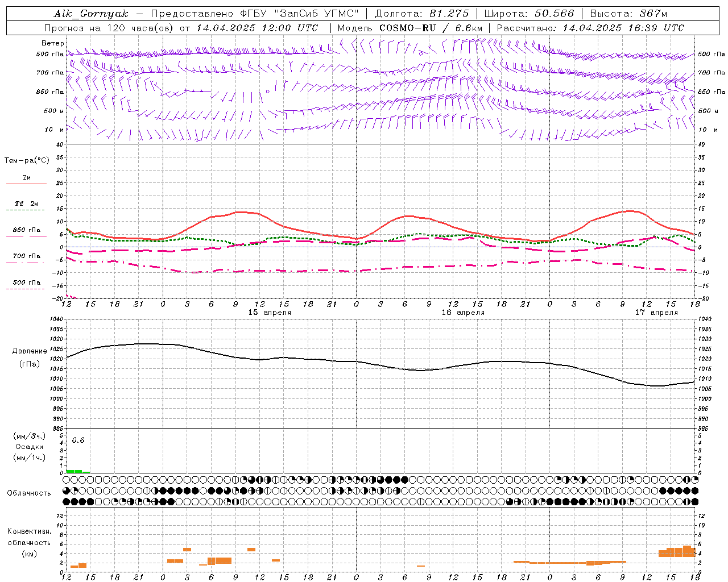Click the red line sample under the 2м legend
The width and height of the screenshot is (728, 582).
pos(26,184)
